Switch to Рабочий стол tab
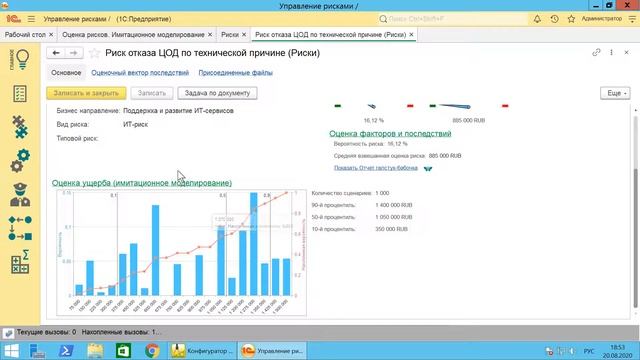Image resolution: width=640 pixels, height=360 pixels. pos(25,35)
